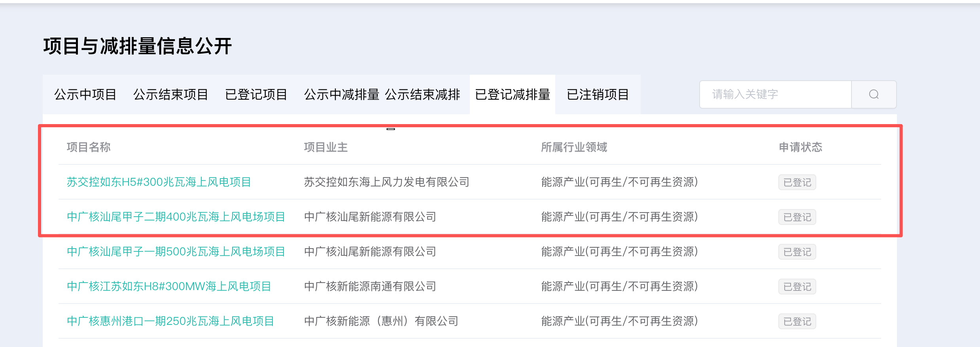Screen dimensions: 980x347
Task: Switch to the 公示中项目 tab
Action: pos(85,95)
